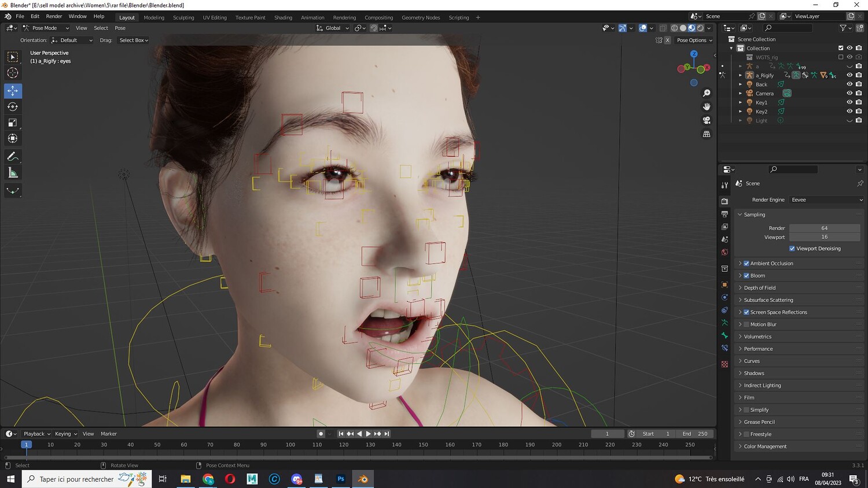The height and width of the screenshot is (488, 868).
Task: Expand the Depth of Field panel
Action: pos(759,288)
